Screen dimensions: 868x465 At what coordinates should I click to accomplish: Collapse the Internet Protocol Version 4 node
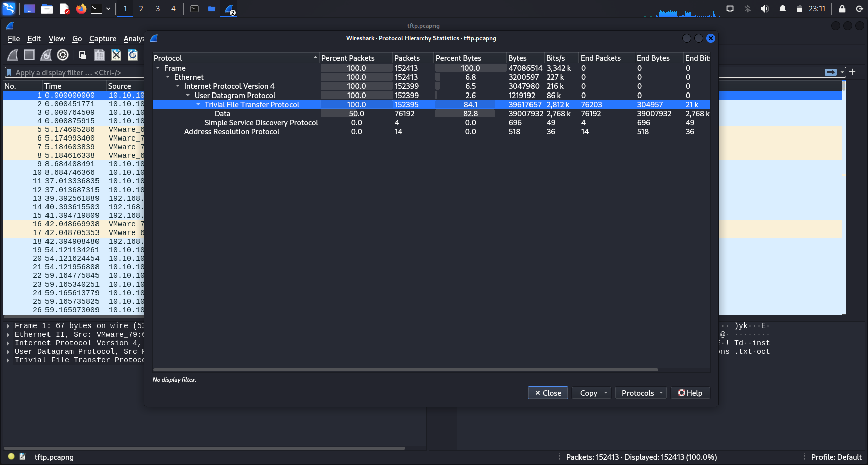click(x=178, y=86)
